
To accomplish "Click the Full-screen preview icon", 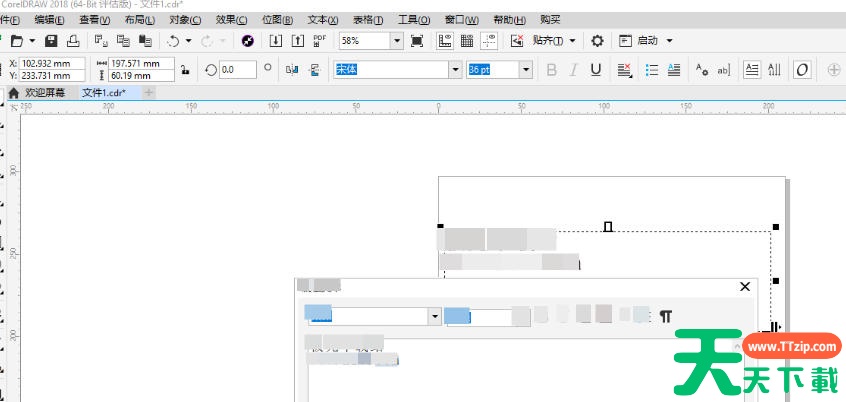I will (417, 41).
